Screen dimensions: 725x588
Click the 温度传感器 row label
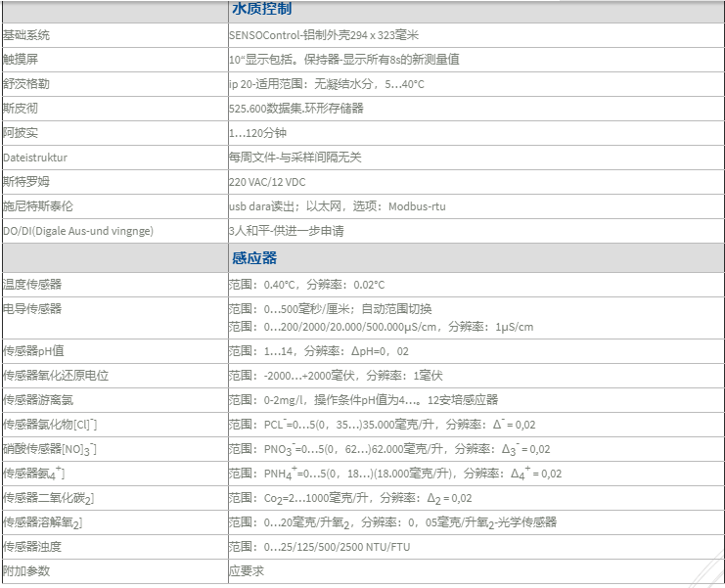[32, 285]
